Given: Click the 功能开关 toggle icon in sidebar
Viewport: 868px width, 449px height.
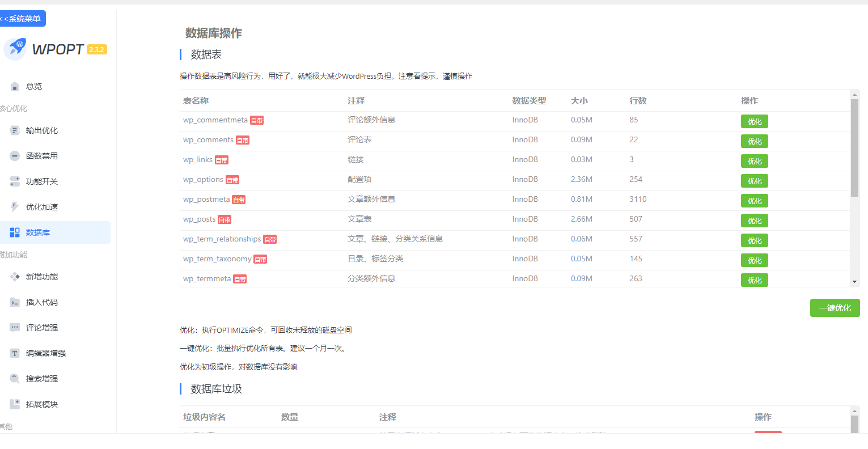Looking at the screenshot, I should click(15, 181).
